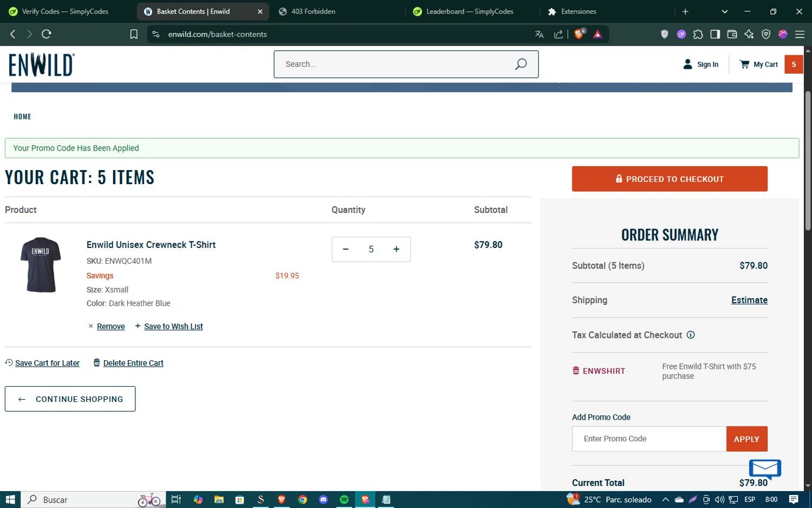Click the browser address bar URL
812x508 pixels.
[217, 34]
